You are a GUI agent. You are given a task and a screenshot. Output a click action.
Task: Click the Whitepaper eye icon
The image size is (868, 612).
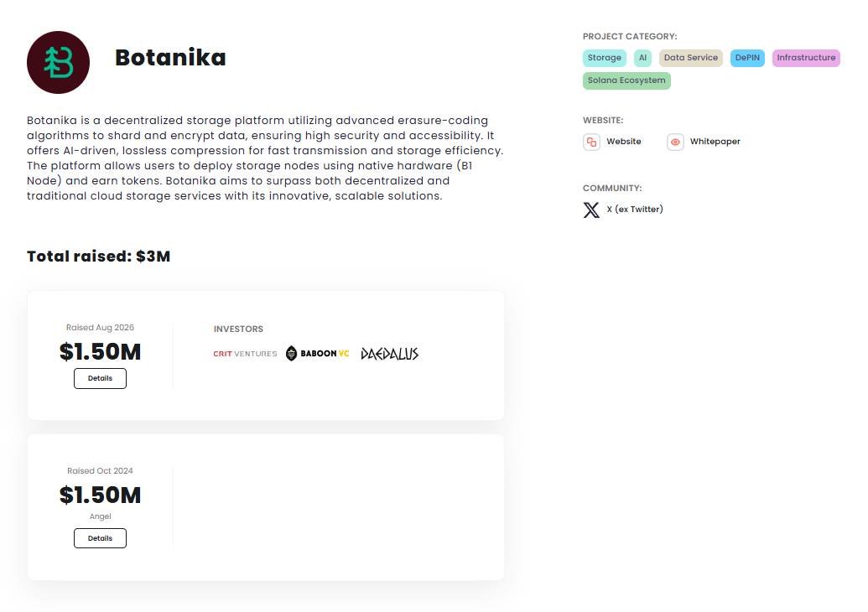click(675, 143)
